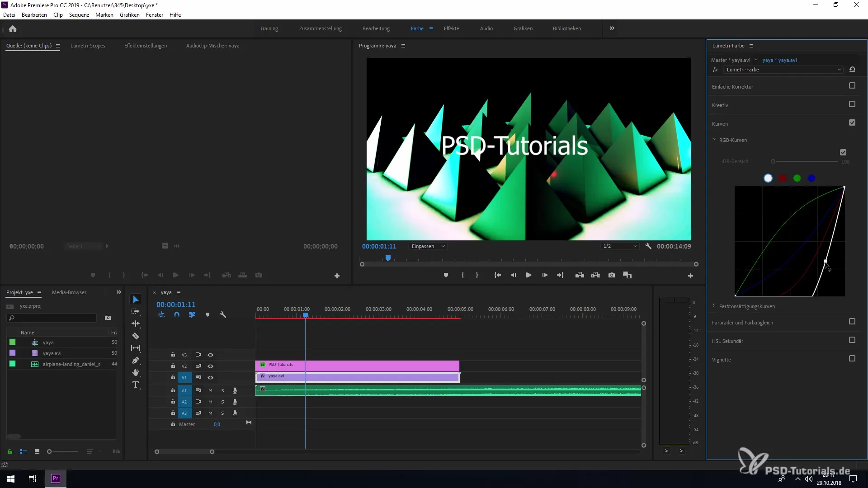The width and height of the screenshot is (868, 488).
Task: Open Program monitor settings wrench
Action: coord(648,246)
